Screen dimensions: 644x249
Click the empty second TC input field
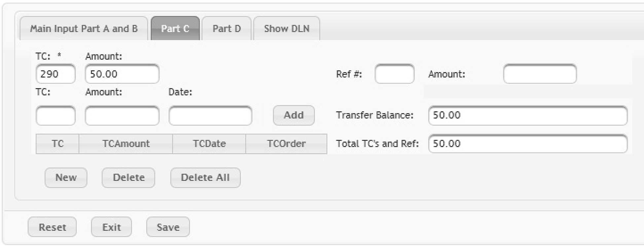tap(55, 115)
